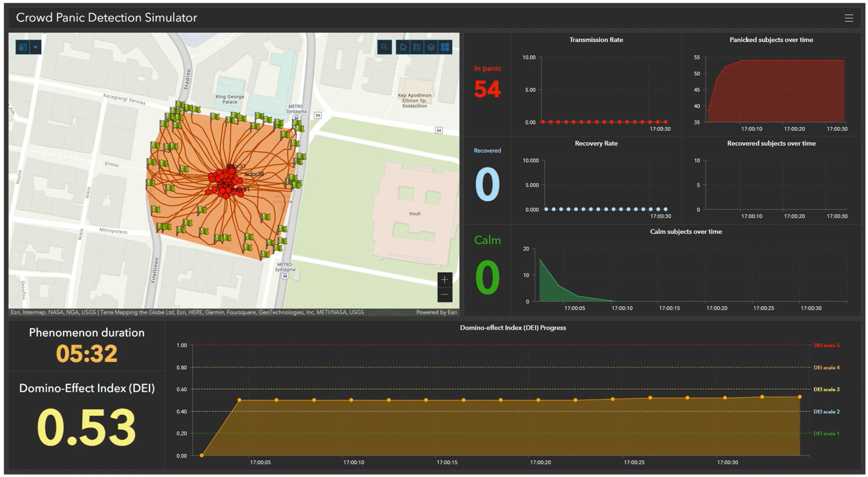The image size is (868, 477).
Task: Click the METRO-Syntagma station icon near Vouli
Action: click(285, 276)
